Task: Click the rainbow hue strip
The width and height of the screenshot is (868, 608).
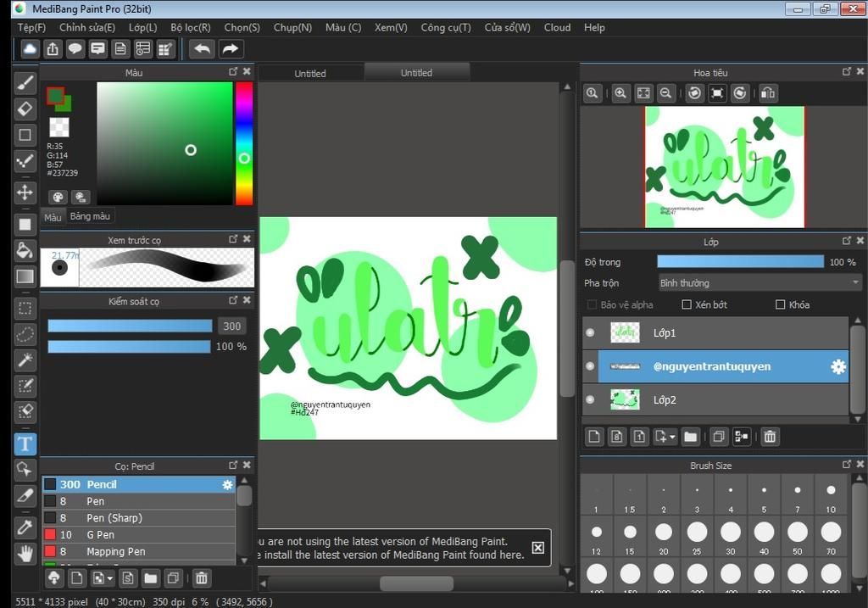Action: tap(244, 143)
